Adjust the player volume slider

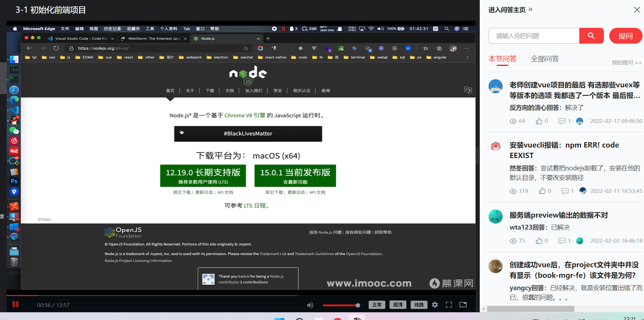[x=341, y=305]
